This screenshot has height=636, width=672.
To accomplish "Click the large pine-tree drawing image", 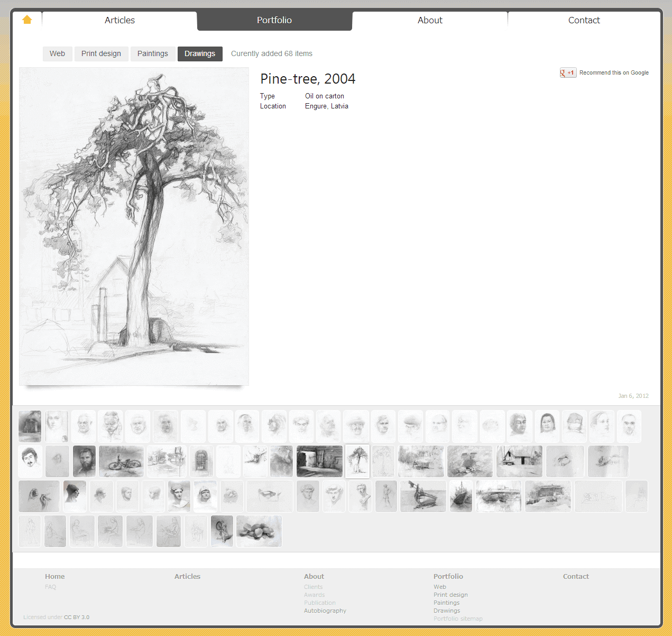I will click(134, 226).
